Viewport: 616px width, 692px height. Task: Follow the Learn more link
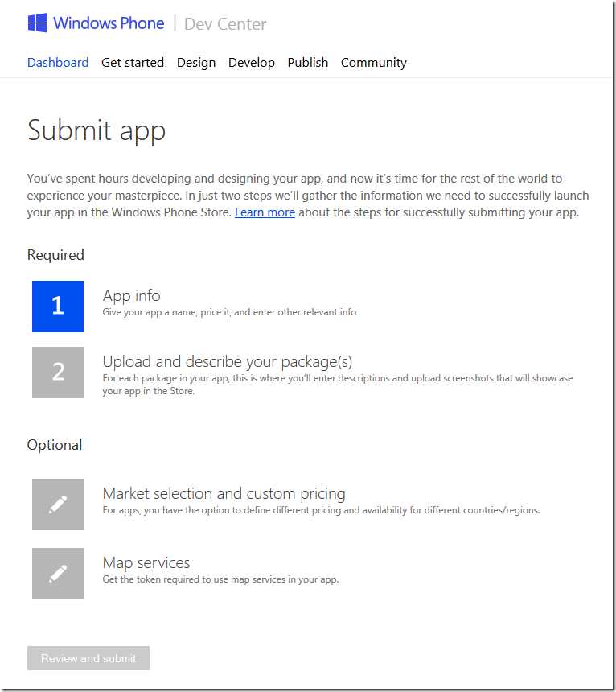[265, 212]
